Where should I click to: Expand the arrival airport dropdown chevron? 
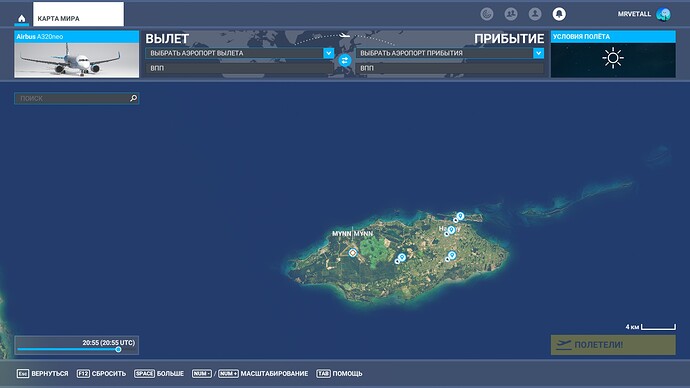pos(538,53)
